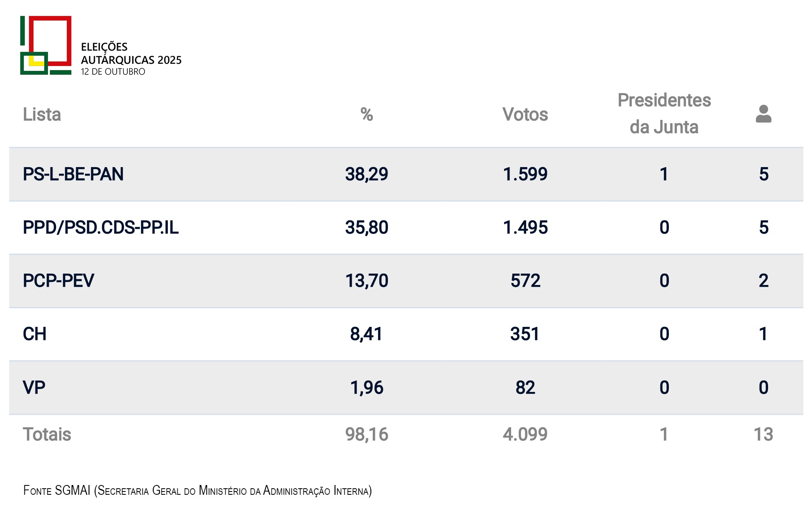Click the Presidentes da Junta header
This screenshot has height=509, width=812.
point(664,114)
